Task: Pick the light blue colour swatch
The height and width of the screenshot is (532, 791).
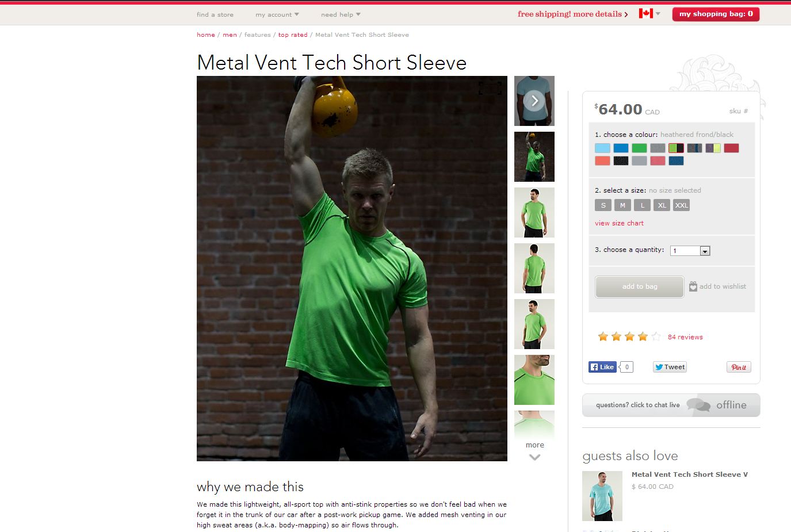Action: coord(602,148)
